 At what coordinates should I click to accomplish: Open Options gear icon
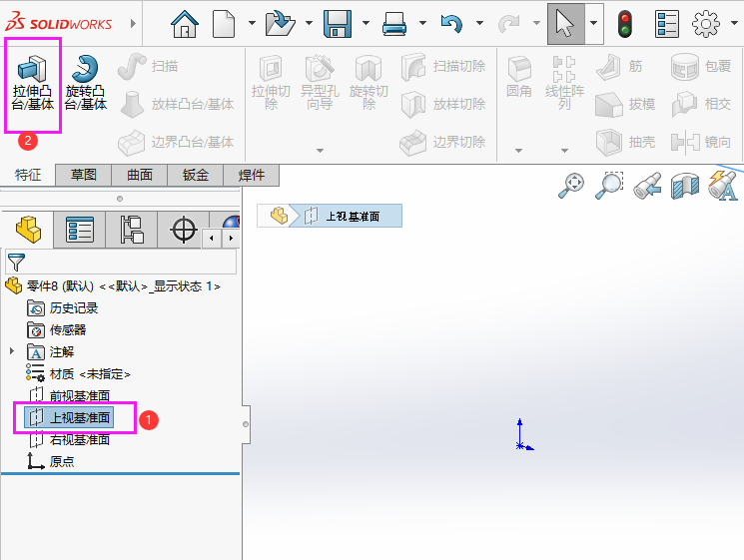[x=706, y=23]
